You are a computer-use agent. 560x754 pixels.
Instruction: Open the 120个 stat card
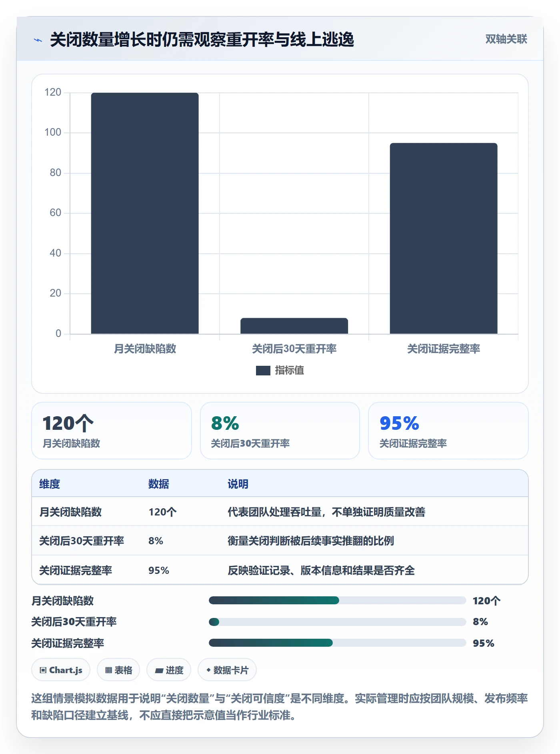[x=112, y=431]
